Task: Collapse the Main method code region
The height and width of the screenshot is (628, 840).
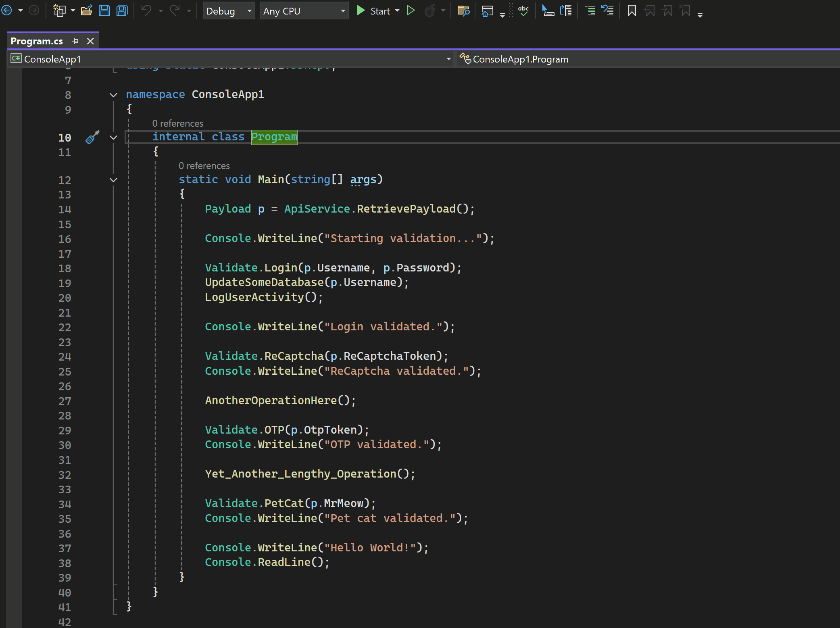Action: [113, 180]
